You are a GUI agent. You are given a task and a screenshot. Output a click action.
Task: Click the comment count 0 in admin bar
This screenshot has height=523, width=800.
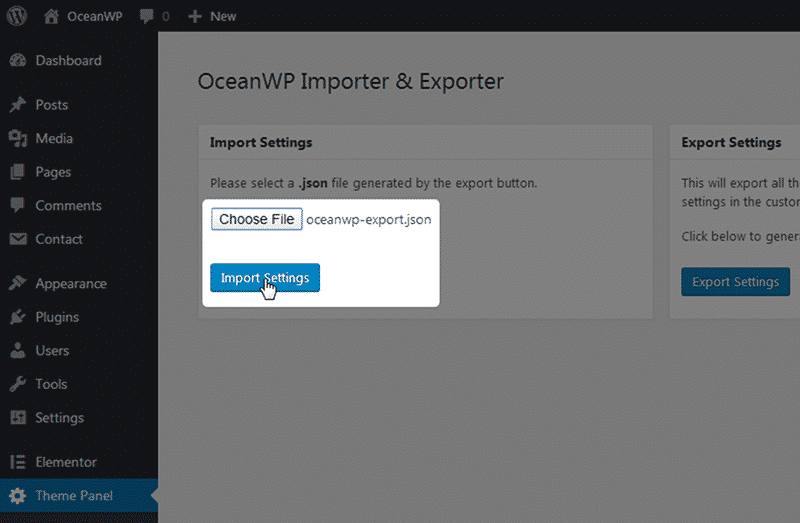click(166, 16)
